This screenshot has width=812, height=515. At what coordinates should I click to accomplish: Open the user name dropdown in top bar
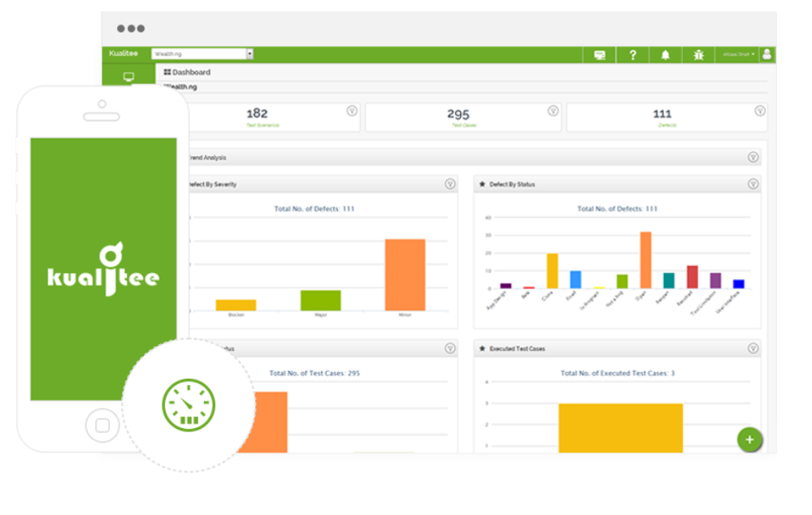[x=739, y=54]
